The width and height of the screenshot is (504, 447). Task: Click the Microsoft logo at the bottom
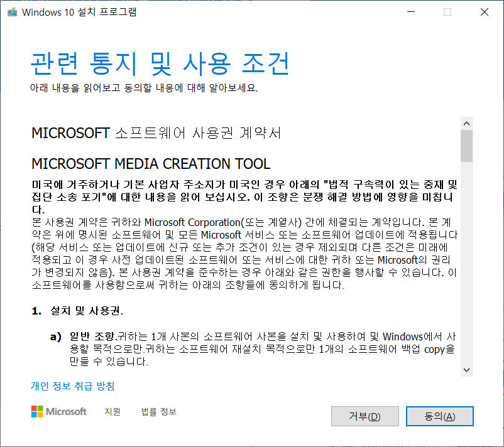coord(58,411)
